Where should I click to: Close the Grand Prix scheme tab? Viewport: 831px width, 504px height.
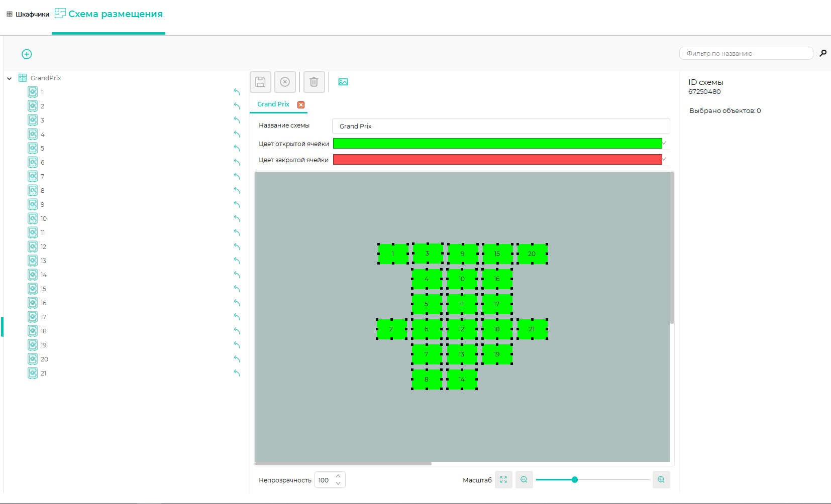301,105
